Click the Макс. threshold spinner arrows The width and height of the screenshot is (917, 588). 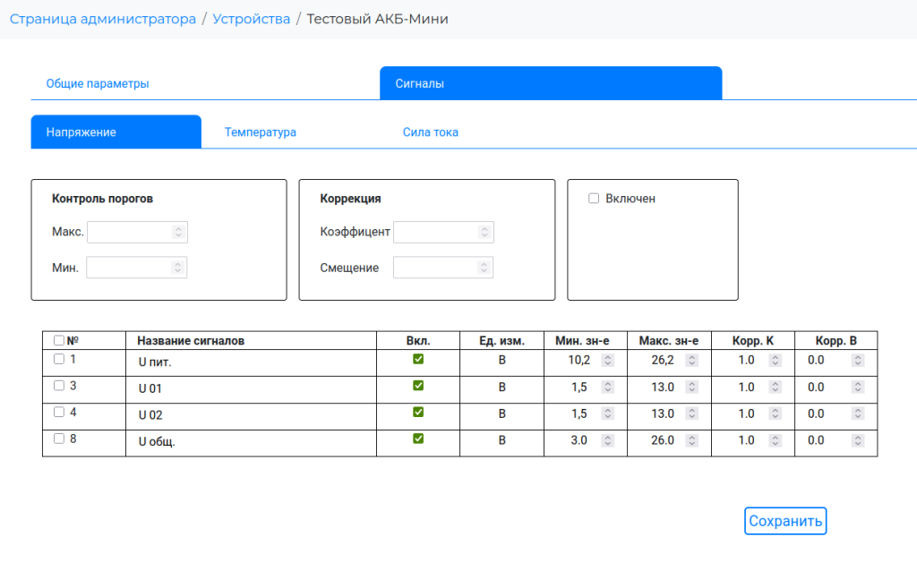[179, 232]
